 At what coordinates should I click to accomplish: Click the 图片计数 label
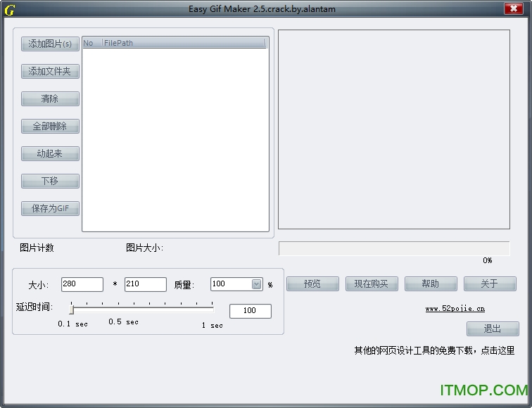click(x=37, y=248)
